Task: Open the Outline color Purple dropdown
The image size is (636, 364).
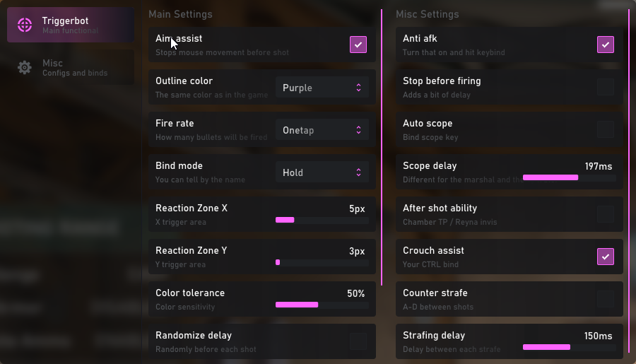Action: pyautogui.click(x=322, y=88)
